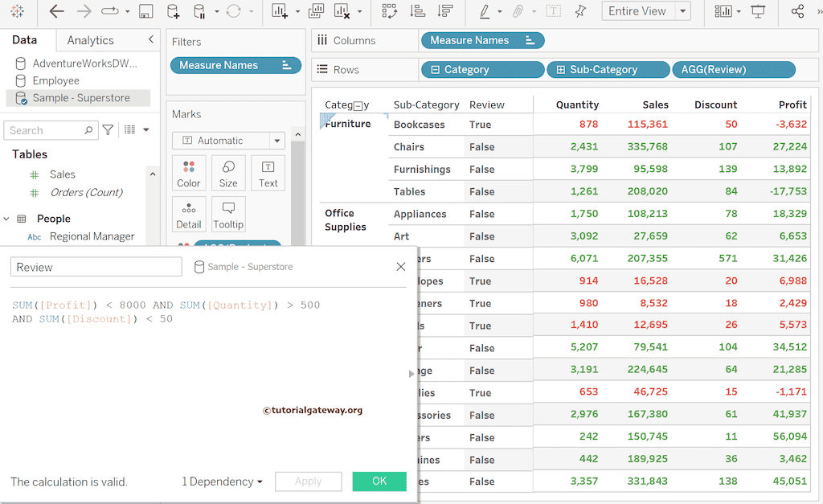Image resolution: width=823 pixels, height=504 pixels.
Task: Open the Tooltip marks card
Action: pyautogui.click(x=228, y=215)
